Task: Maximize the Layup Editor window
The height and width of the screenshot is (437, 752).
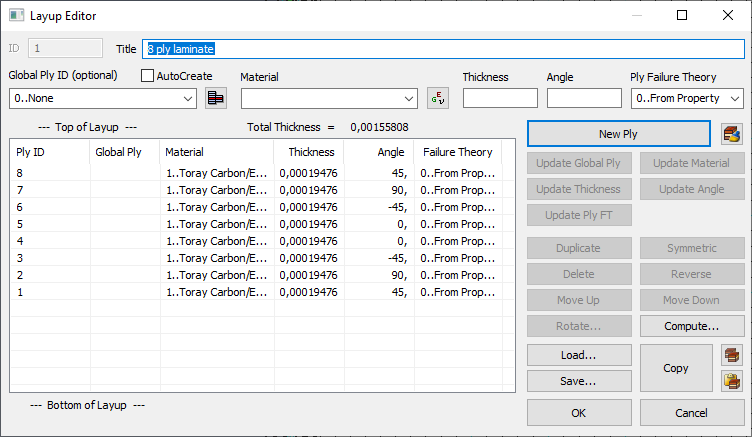Action: click(682, 15)
